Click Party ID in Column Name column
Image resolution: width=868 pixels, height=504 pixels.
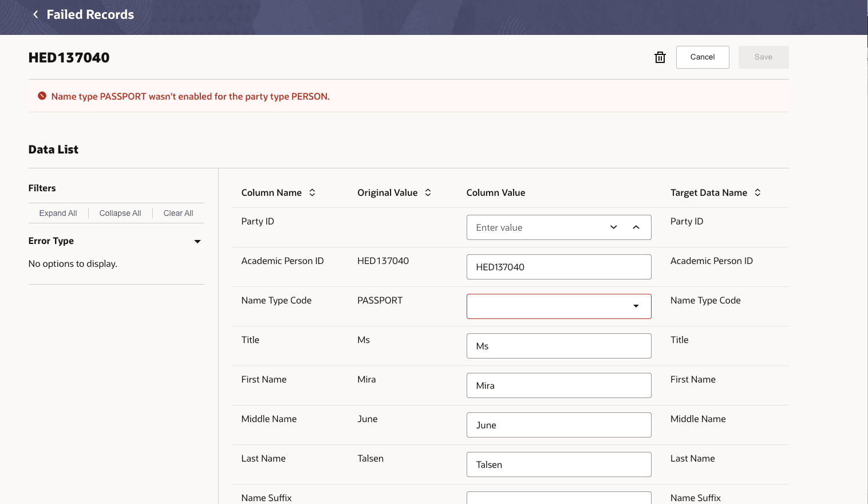(258, 221)
